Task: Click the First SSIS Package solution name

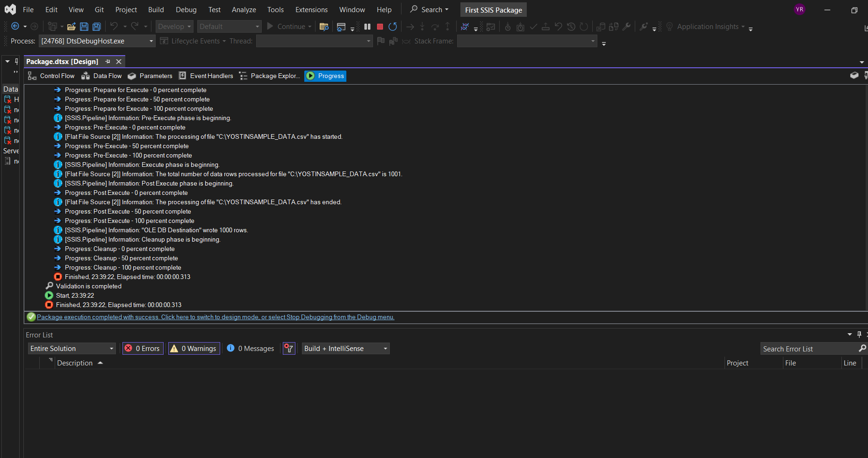Action: click(493, 10)
